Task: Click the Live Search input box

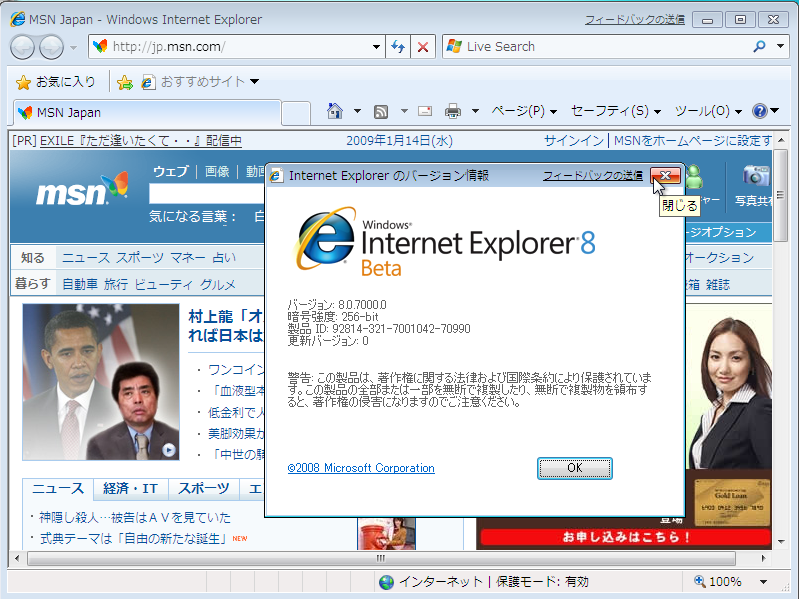Action: (596, 47)
